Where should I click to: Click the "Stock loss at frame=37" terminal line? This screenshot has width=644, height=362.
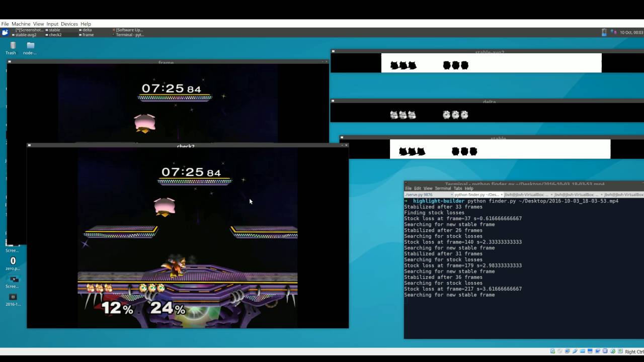463,219
